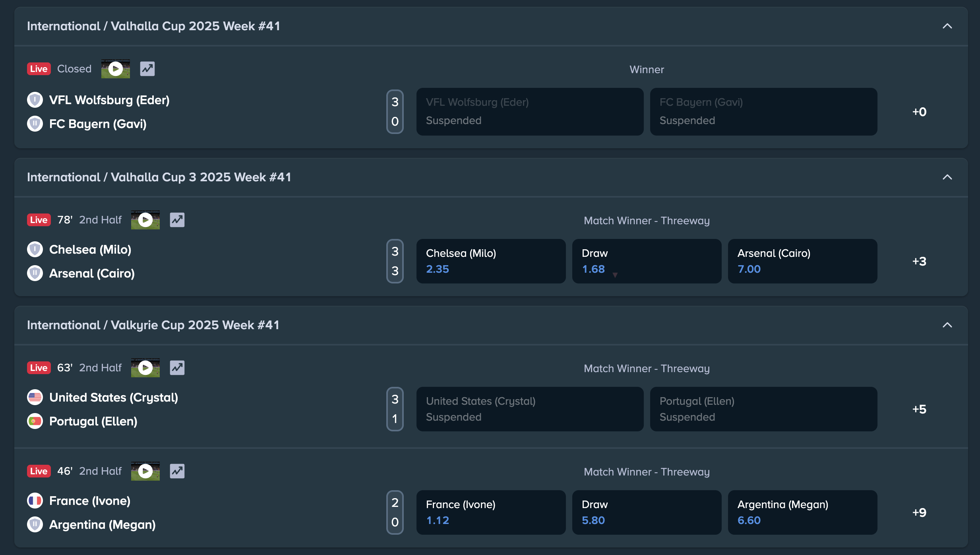Play live stream for Chelsea vs Arsenal
Screen dimensions: 980x555
coord(145,220)
